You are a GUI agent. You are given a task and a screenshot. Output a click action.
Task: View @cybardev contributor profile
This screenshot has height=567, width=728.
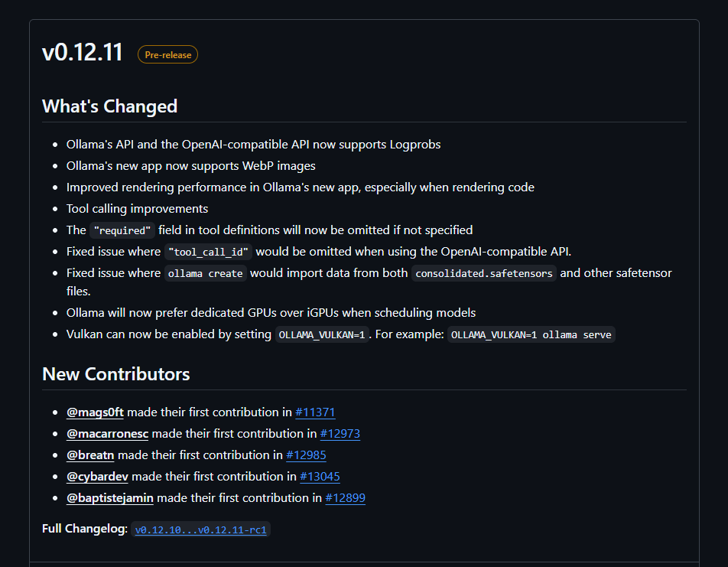click(97, 477)
